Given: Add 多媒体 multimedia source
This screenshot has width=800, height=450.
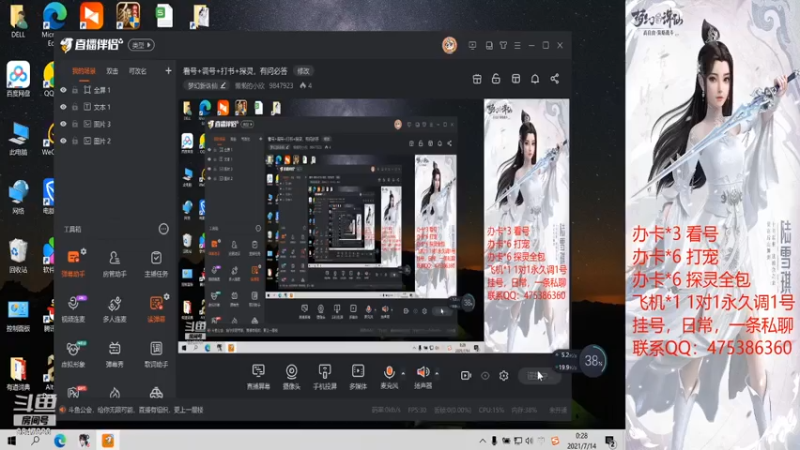Looking at the screenshot, I should click(358, 377).
